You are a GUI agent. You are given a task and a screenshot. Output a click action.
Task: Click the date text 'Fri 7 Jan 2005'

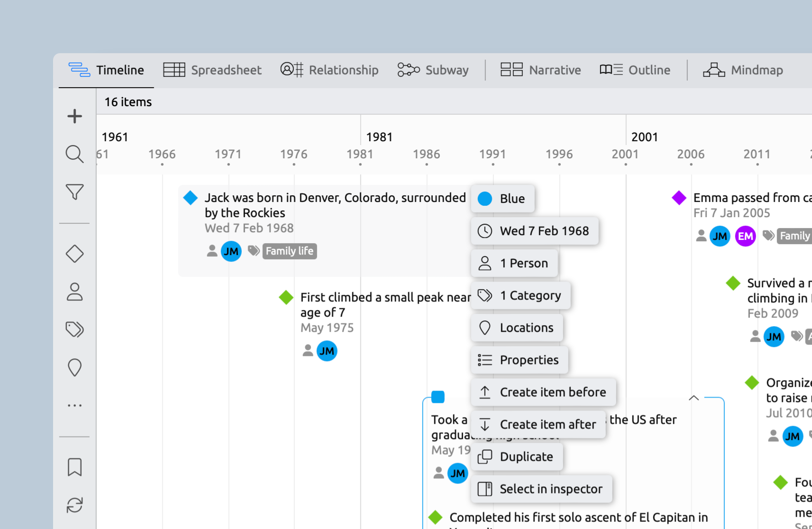pos(732,213)
